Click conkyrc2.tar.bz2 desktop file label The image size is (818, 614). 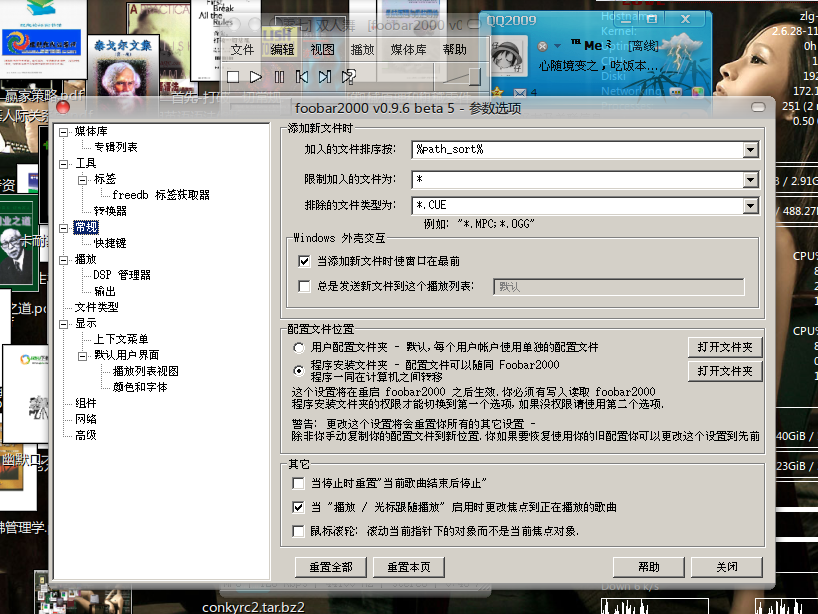point(253,607)
